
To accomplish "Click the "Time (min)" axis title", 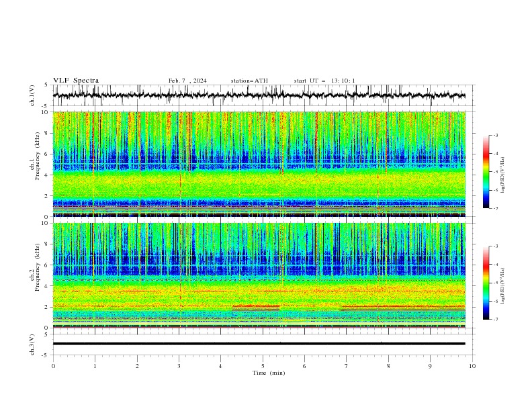I will (269, 373).
